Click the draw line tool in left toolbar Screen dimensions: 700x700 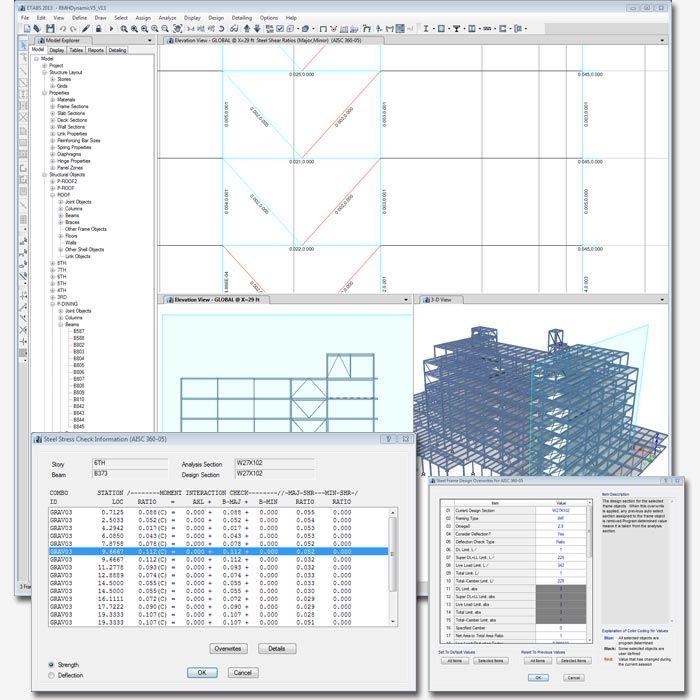coord(23,70)
